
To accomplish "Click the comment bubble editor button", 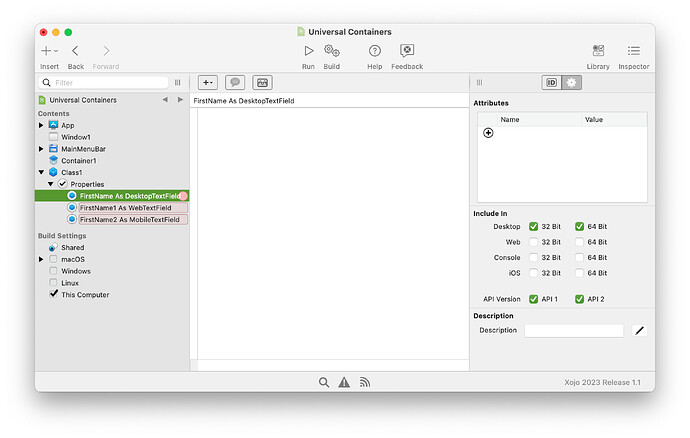I will coord(235,82).
